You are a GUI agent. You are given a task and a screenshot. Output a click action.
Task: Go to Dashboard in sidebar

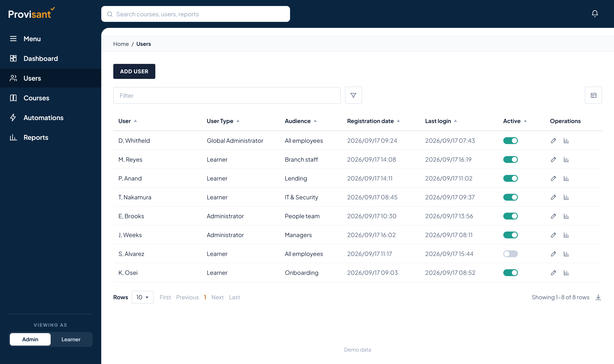click(51, 58)
